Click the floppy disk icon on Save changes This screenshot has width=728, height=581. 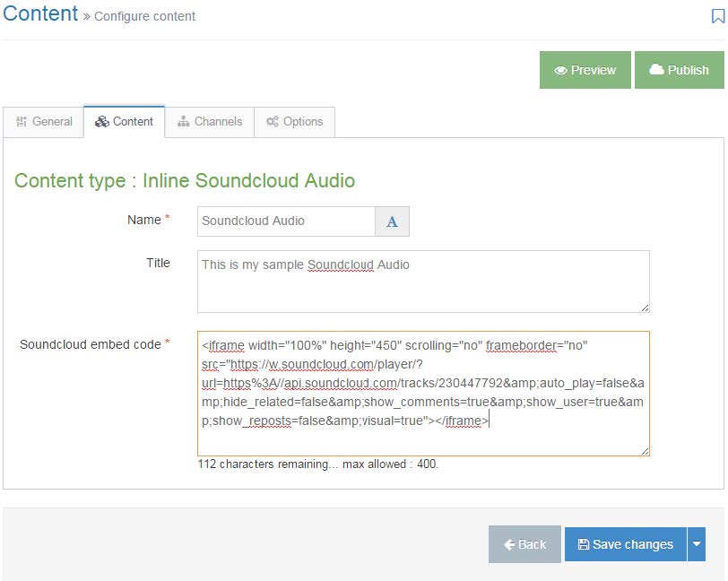[x=583, y=544]
